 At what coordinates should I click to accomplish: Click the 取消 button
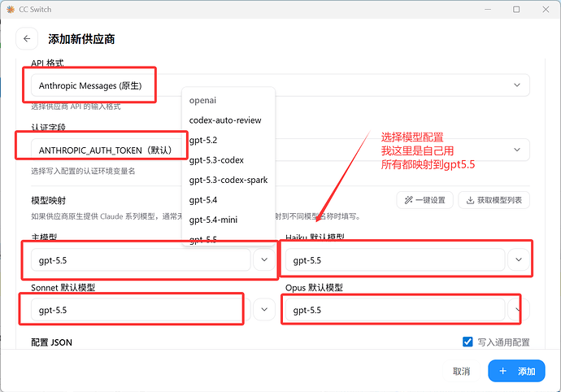coord(461,371)
